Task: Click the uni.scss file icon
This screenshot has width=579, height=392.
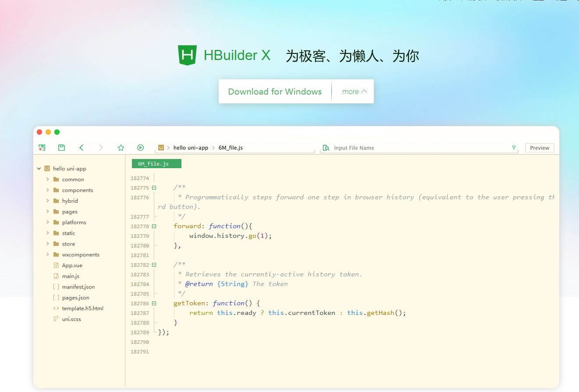Action: (x=56, y=319)
